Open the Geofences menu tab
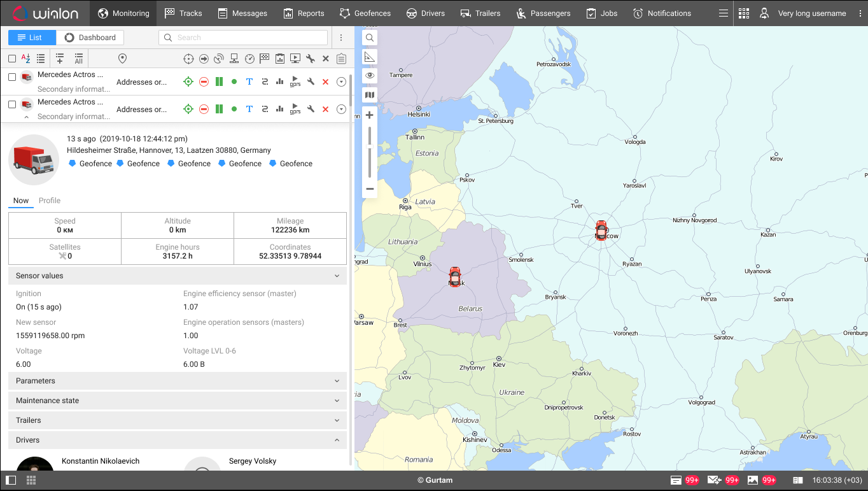This screenshot has width=868, height=491. coord(365,13)
